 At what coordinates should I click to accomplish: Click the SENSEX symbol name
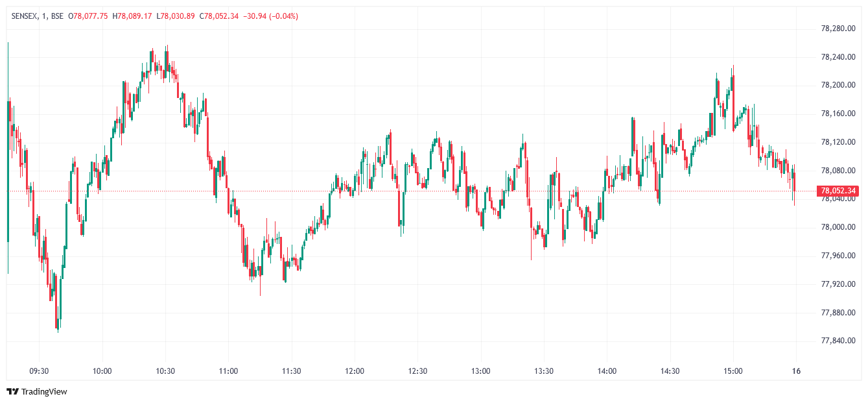coord(24,16)
